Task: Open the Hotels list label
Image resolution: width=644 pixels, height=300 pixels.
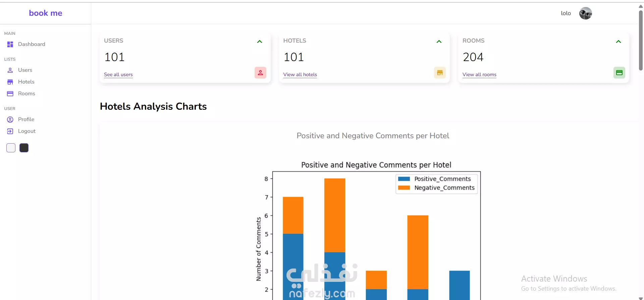Action: pos(26,82)
